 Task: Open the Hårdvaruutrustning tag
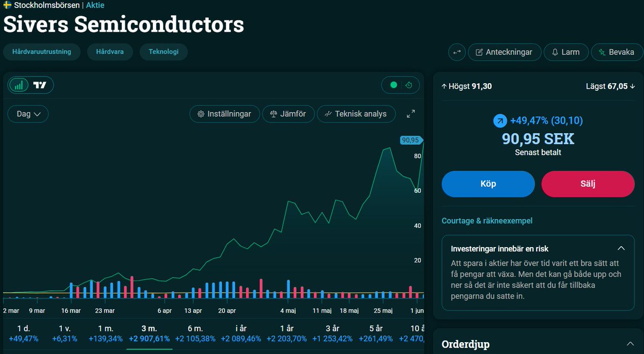[x=42, y=52]
